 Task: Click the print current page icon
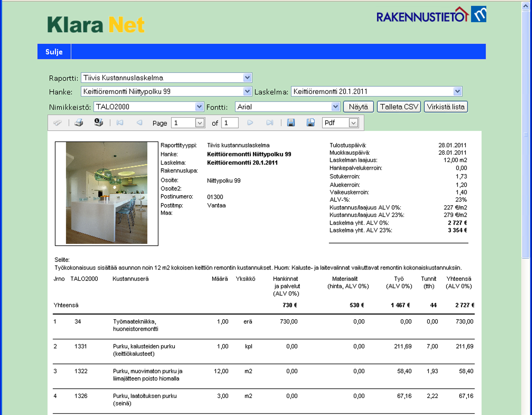[x=99, y=122]
